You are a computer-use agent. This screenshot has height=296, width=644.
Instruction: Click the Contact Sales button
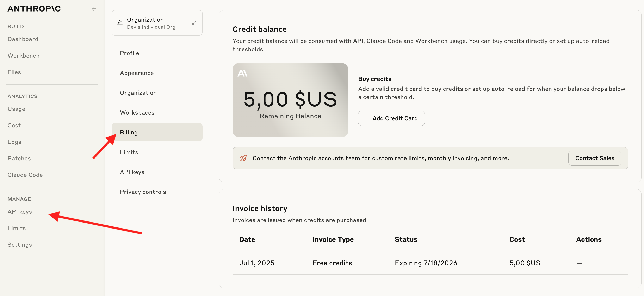594,158
